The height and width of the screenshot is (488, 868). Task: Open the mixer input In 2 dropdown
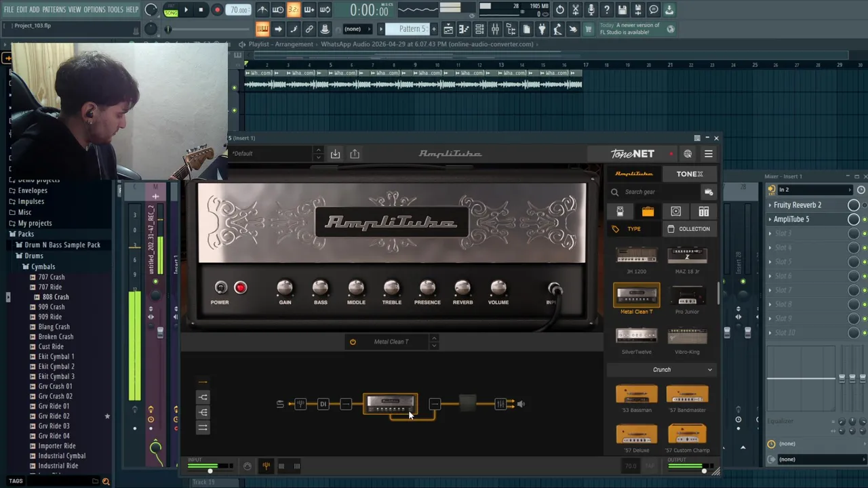click(814, 190)
